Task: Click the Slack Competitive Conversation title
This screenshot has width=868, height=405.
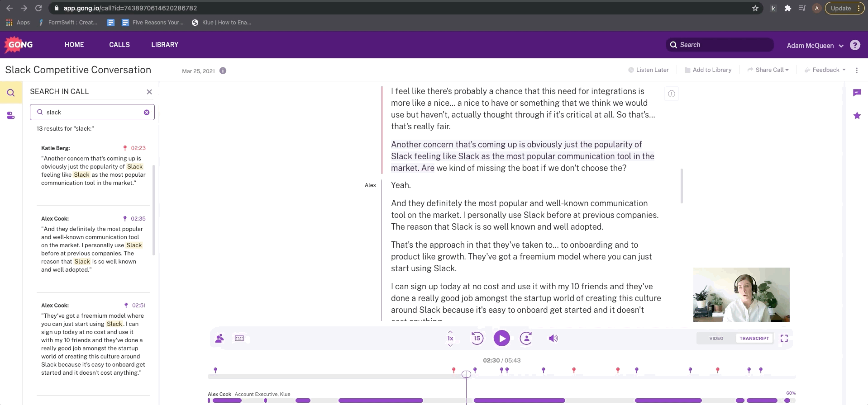Action: 78,70
